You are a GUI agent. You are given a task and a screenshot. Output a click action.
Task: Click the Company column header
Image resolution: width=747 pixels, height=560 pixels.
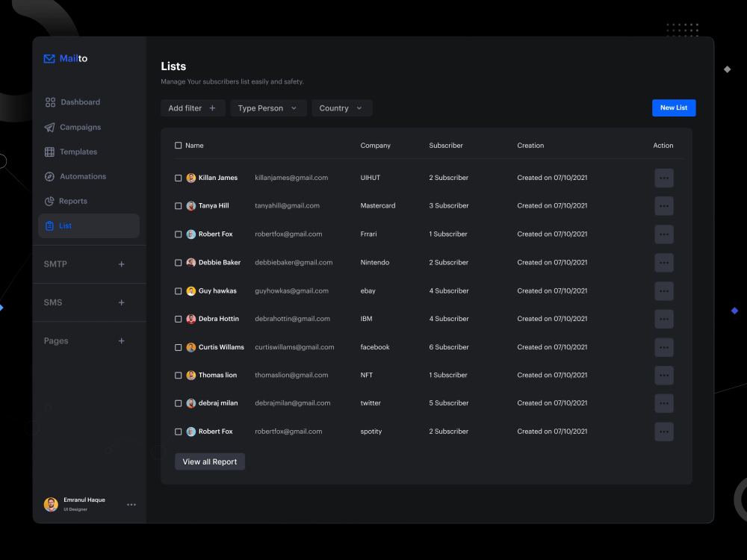(375, 146)
